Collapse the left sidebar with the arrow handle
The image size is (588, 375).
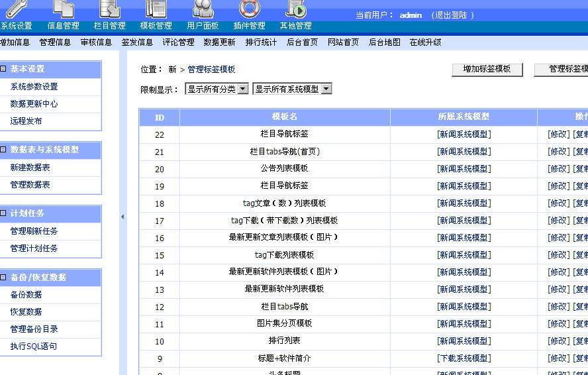(x=122, y=217)
